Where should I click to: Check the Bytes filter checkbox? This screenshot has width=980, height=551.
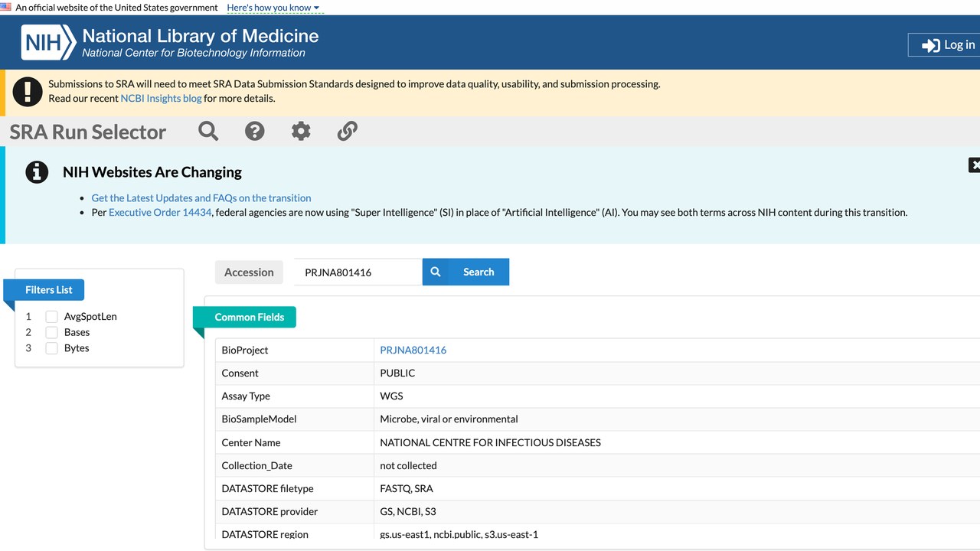[x=51, y=348]
